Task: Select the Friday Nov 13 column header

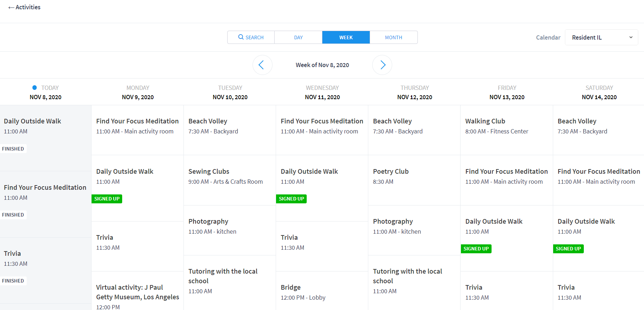Action: pyautogui.click(x=507, y=92)
